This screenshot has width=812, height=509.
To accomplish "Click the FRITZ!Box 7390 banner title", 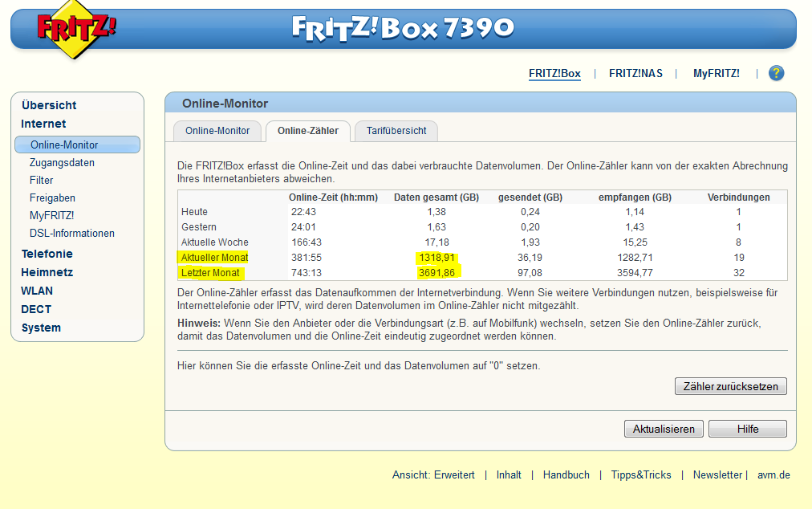I will pos(404,28).
